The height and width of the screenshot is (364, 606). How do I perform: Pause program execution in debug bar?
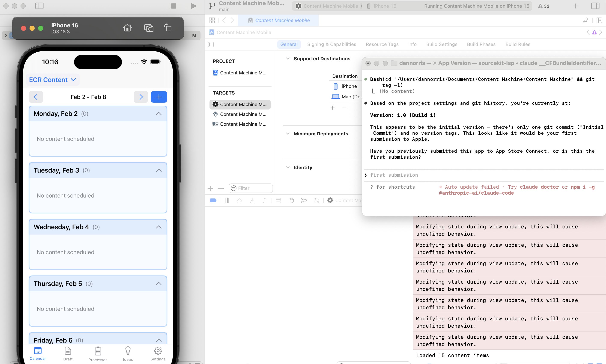tap(226, 200)
